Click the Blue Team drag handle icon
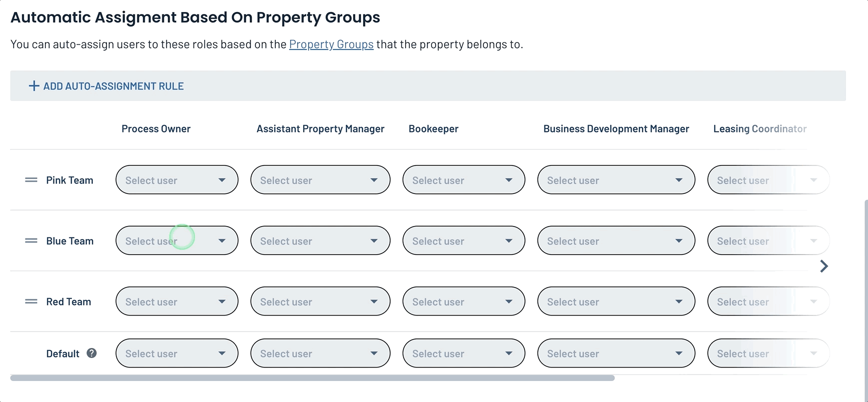Viewport: 868px width, 402px height. click(x=31, y=241)
